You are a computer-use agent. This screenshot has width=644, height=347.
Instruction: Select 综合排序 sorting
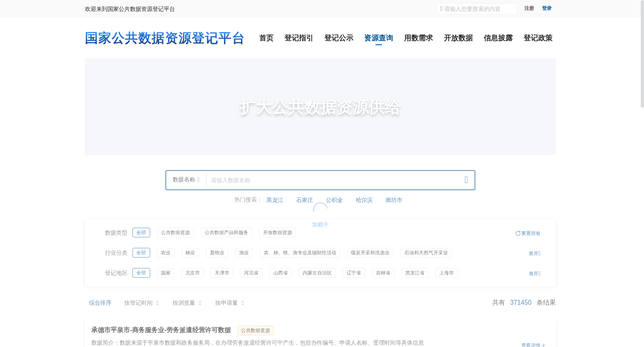point(100,303)
